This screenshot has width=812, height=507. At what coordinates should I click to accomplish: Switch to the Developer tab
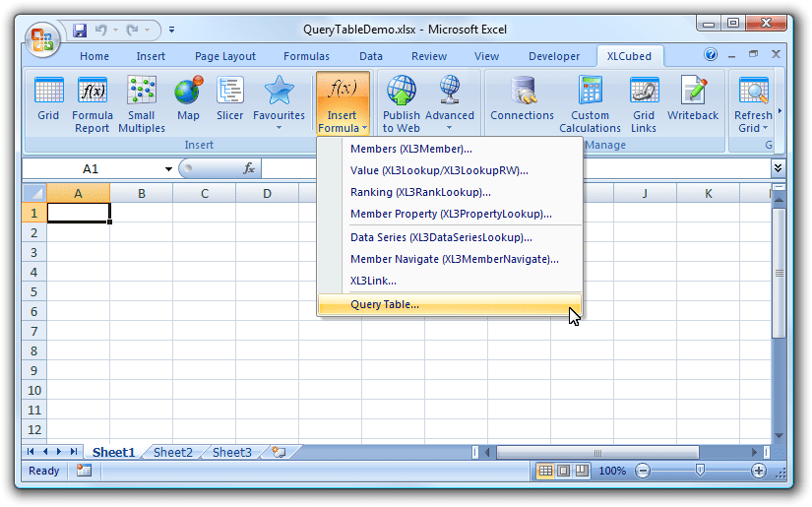(x=554, y=56)
